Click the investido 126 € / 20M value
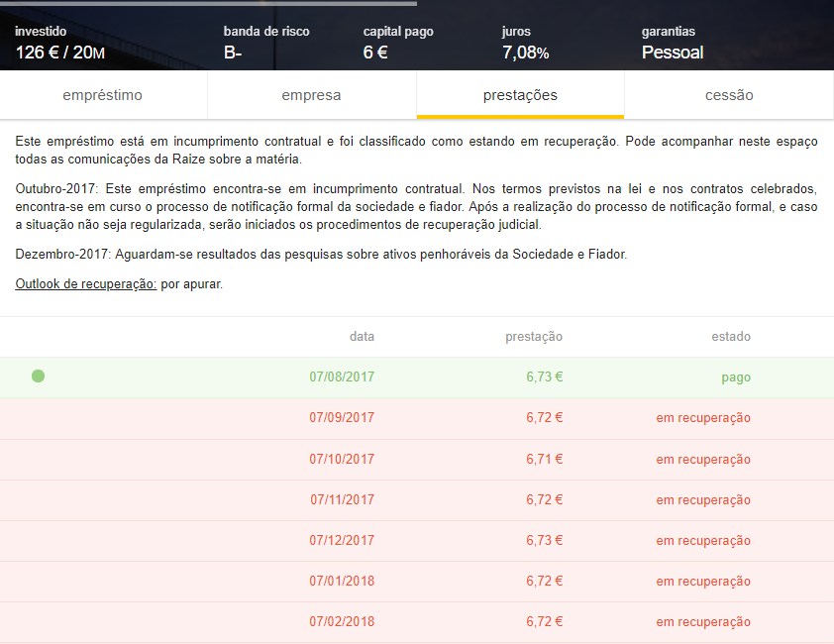 pyautogui.click(x=59, y=53)
